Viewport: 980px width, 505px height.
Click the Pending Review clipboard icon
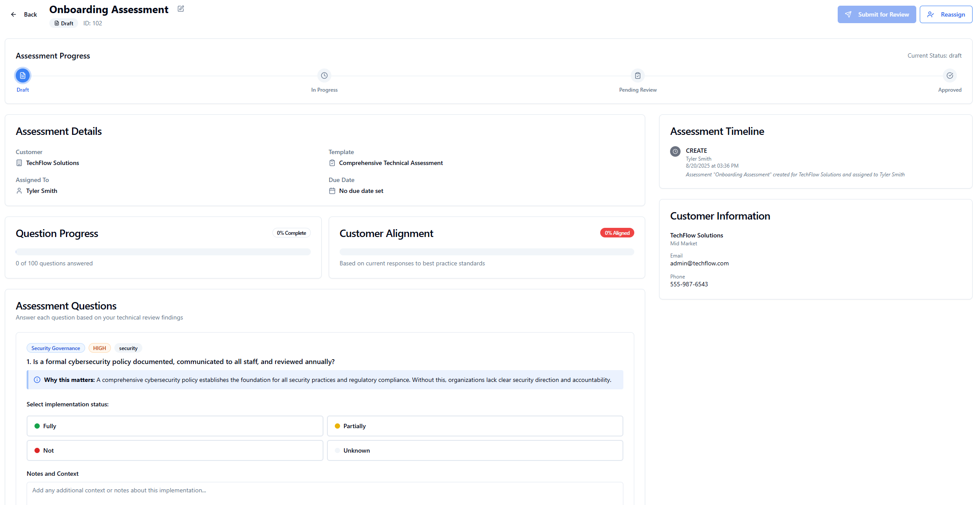[637, 76]
